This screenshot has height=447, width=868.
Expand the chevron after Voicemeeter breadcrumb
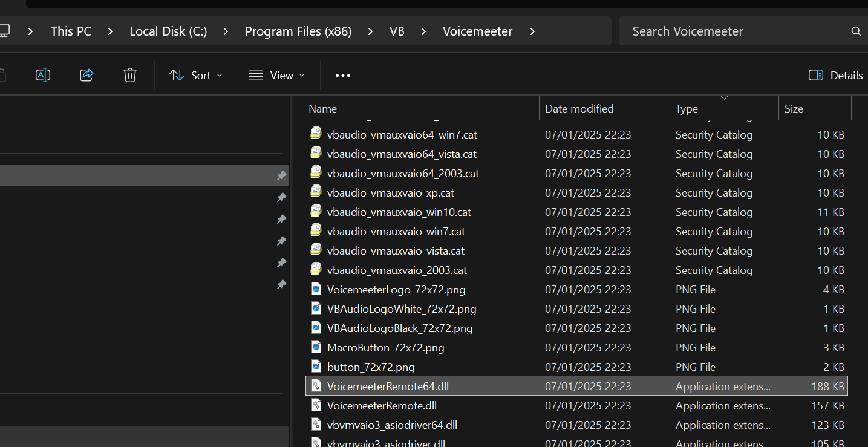click(532, 31)
